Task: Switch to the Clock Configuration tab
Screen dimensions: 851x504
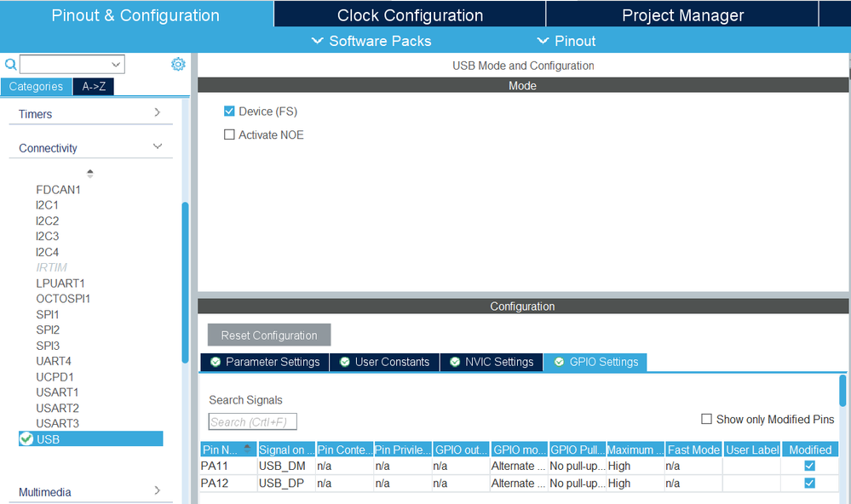Action: [x=410, y=14]
